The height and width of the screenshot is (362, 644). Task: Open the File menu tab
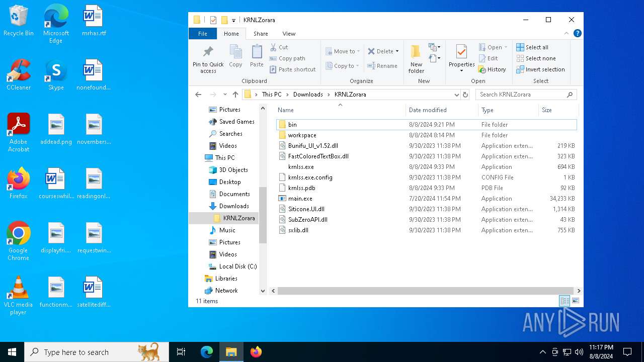tap(202, 34)
